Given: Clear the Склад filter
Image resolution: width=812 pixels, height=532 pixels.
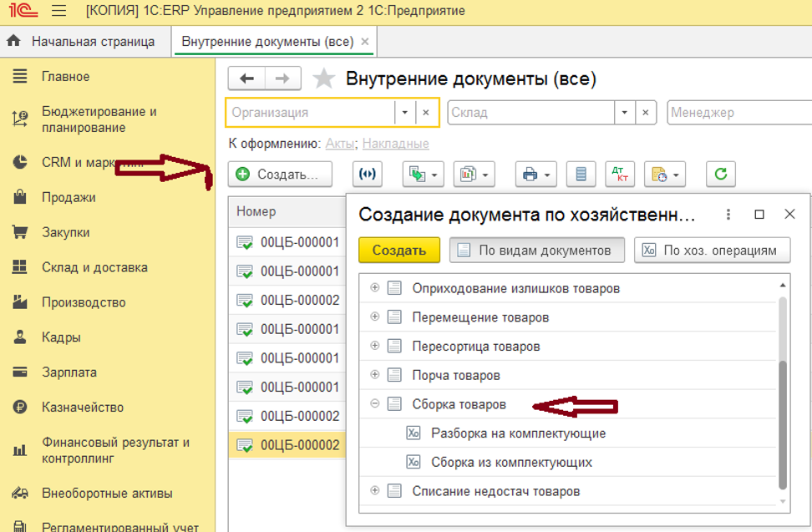Looking at the screenshot, I should (646, 112).
